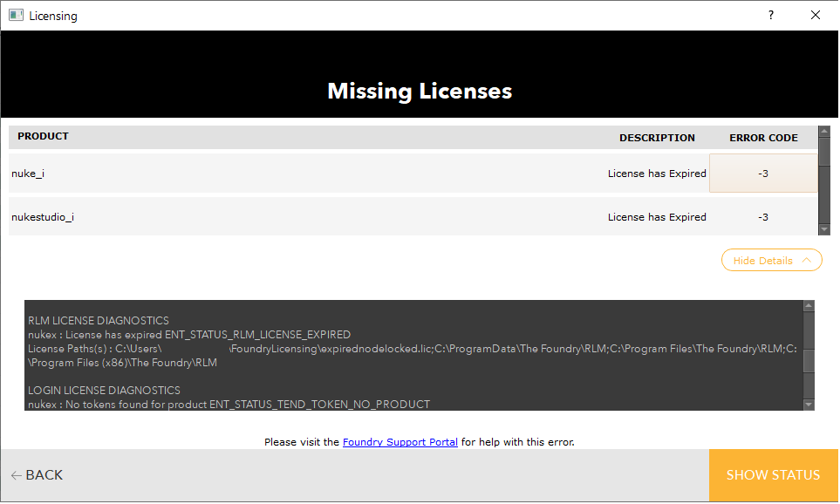Click the license table scroll up arrow
The width and height of the screenshot is (840, 504).
(x=824, y=131)
